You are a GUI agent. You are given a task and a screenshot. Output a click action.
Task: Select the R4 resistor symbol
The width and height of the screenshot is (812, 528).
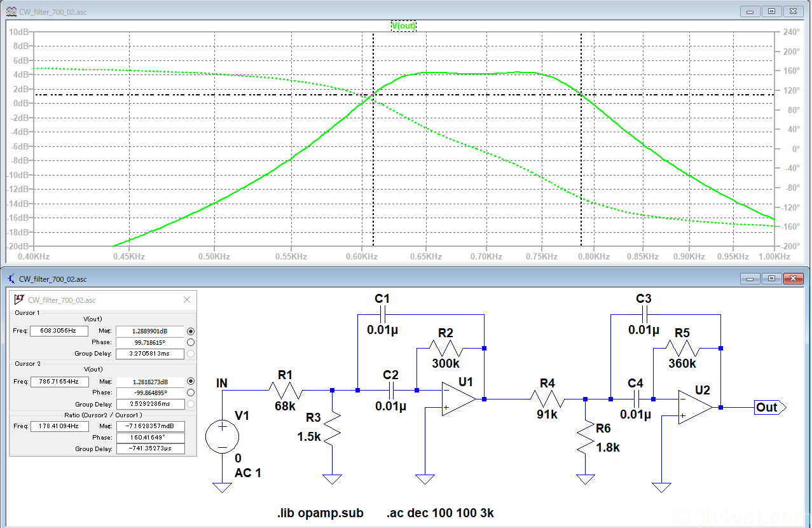coord(546,399)
